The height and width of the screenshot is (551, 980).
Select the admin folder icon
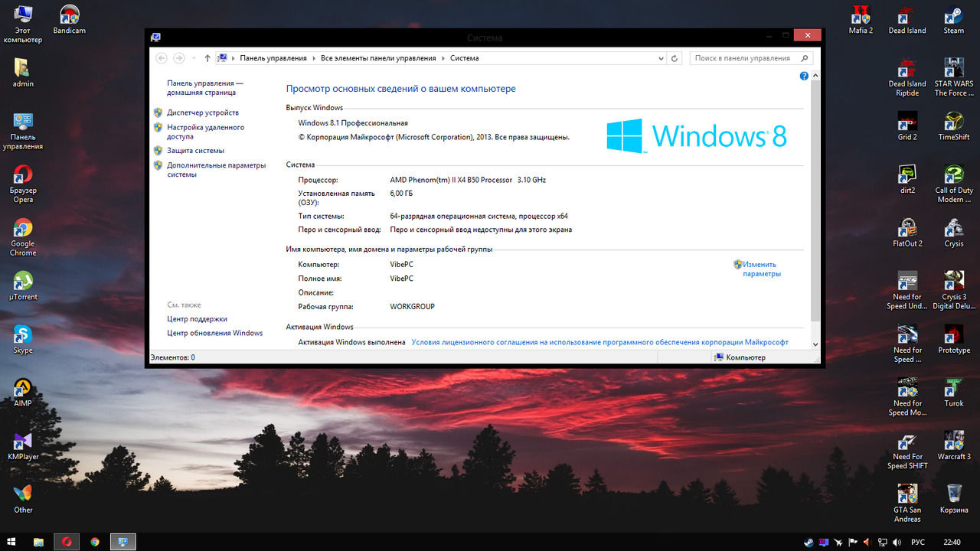[23, 73]
